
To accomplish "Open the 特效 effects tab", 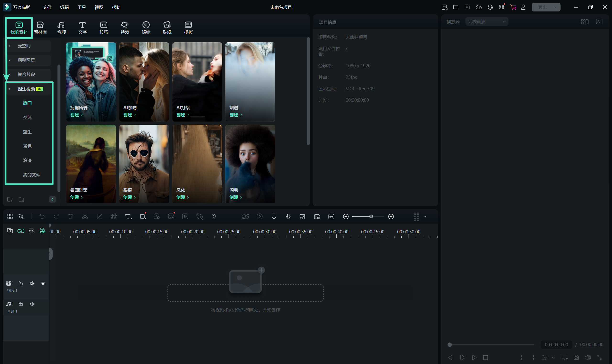I will pyautogui.click(x=125, y=28).
